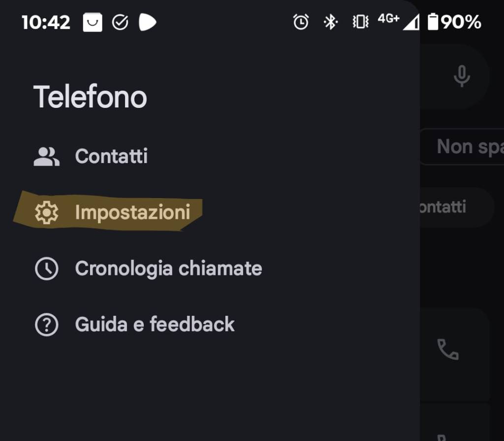The width and height of the screenshot is (504, 441).
Task: Click the Contatti people icon
Action: [47, 157]
